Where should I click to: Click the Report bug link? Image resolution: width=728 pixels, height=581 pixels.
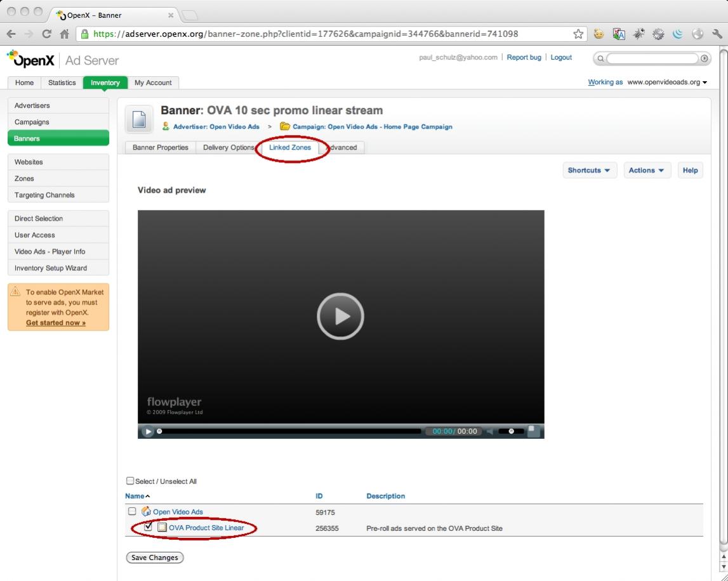click(524, 58)
